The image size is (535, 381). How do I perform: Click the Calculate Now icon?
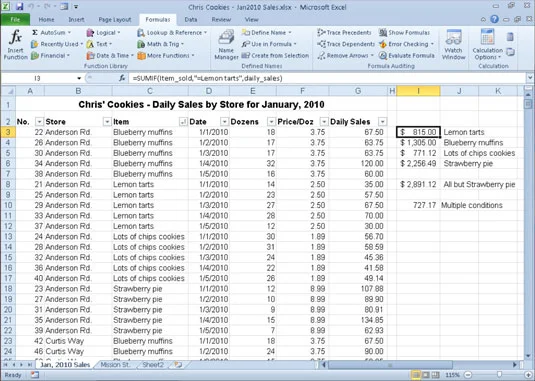(510, 37)
